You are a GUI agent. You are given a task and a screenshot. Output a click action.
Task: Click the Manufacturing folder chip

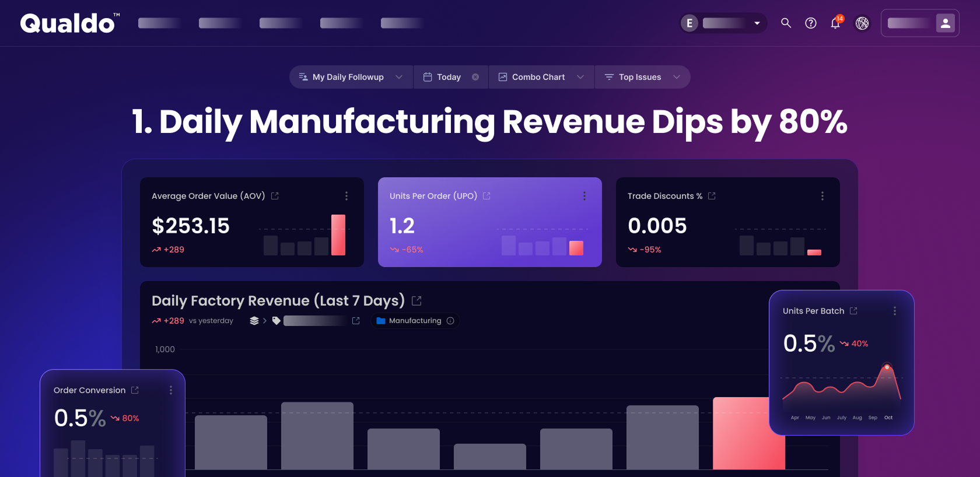coord(415,321)
